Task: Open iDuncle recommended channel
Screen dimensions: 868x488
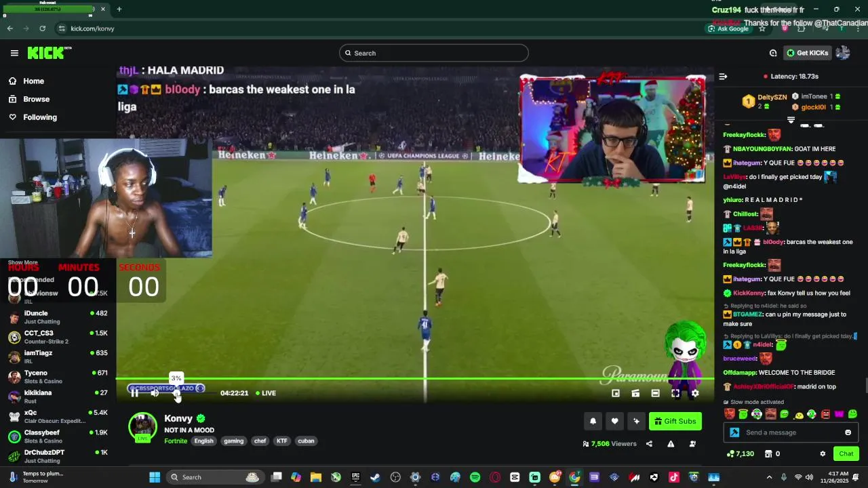Action: [58, 317]
